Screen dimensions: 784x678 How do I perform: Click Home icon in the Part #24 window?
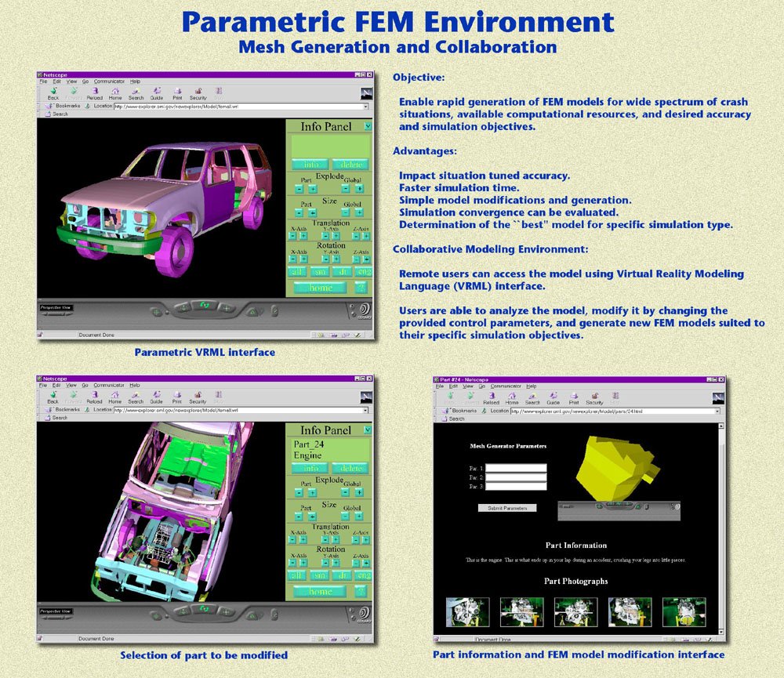click(512, 398)
